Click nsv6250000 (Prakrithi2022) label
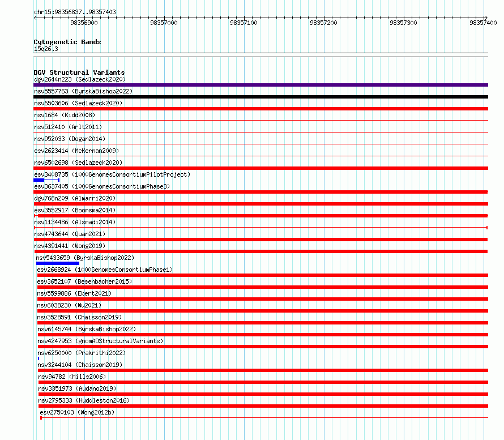Screen dimensions: 504x440 82,353
